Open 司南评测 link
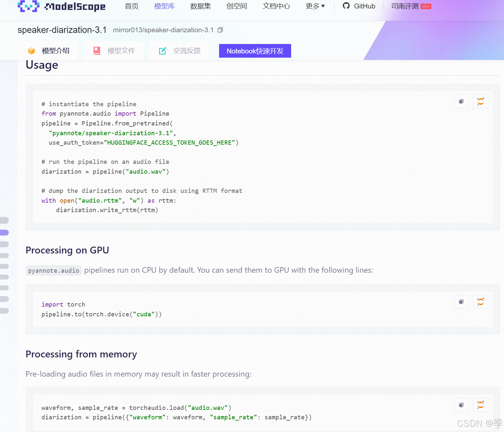 (x=405, y=6)
